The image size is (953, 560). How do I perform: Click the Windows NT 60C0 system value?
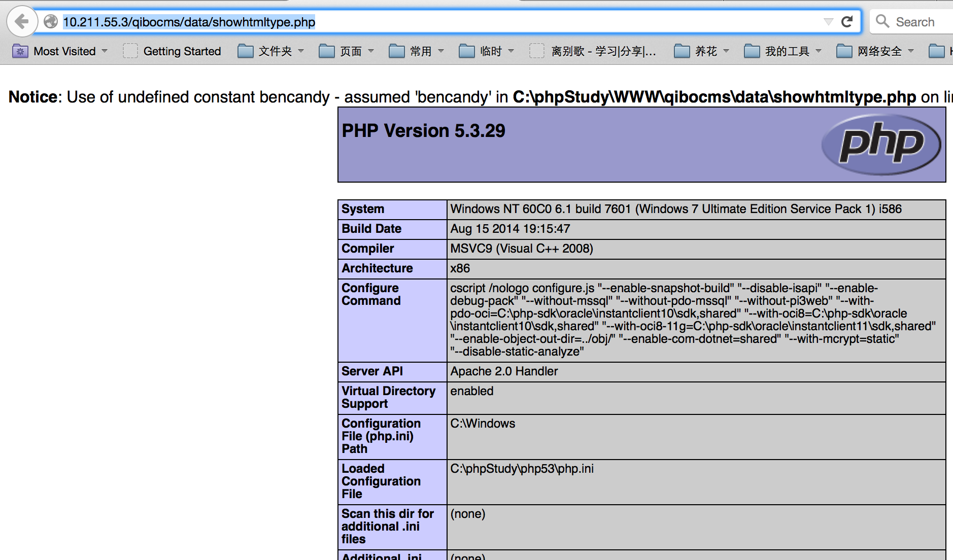click(676, 209)
